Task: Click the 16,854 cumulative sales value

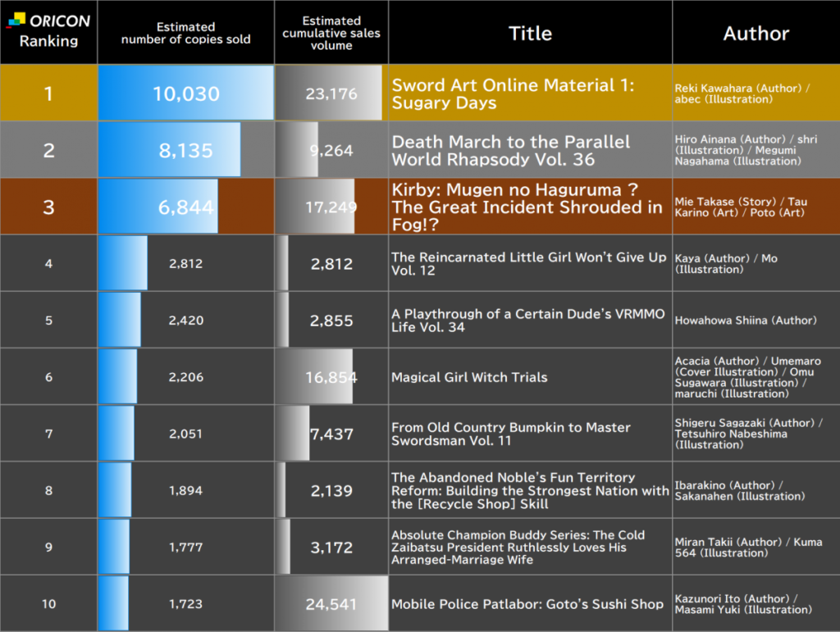Action: point(331,377)
